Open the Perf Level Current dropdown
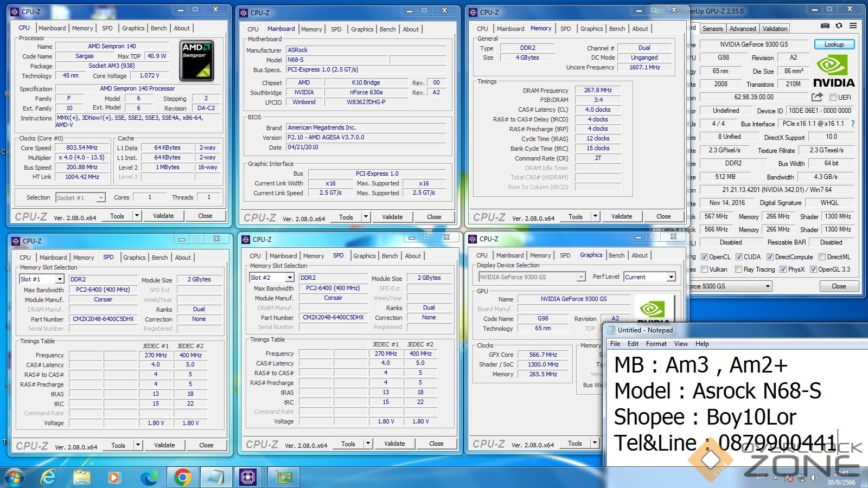Image resolution: width=868 pixels, height=488 pixels. [671, 277]
